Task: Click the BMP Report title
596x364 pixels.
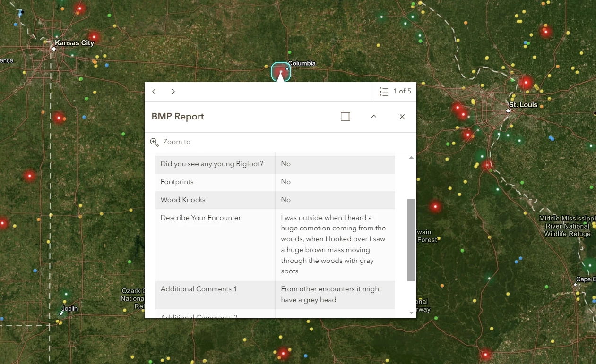Action: [x=178, y=117]
